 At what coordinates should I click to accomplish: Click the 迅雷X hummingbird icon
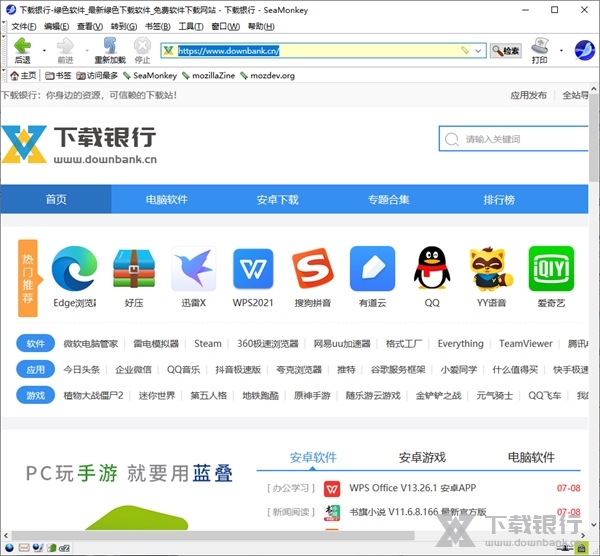point(194,269)
